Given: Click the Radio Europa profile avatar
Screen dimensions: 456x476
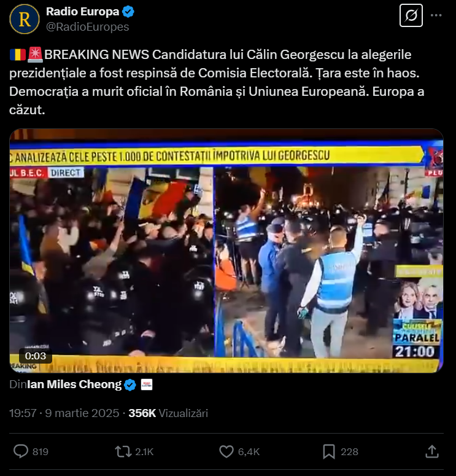Looking at the screenshot, I should point(25,19).
